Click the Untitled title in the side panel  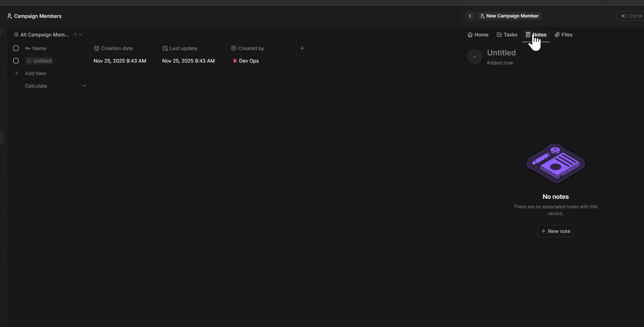tap(502, 53)
